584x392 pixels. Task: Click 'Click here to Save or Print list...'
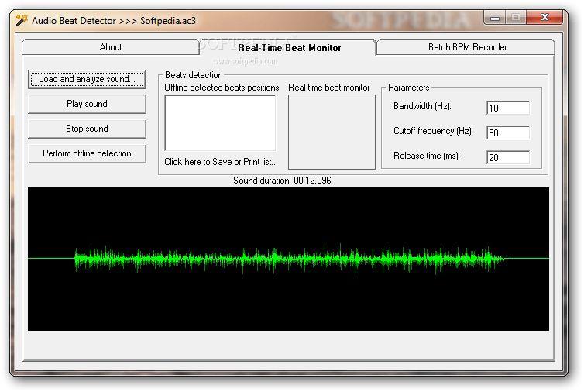click(221, 162)
